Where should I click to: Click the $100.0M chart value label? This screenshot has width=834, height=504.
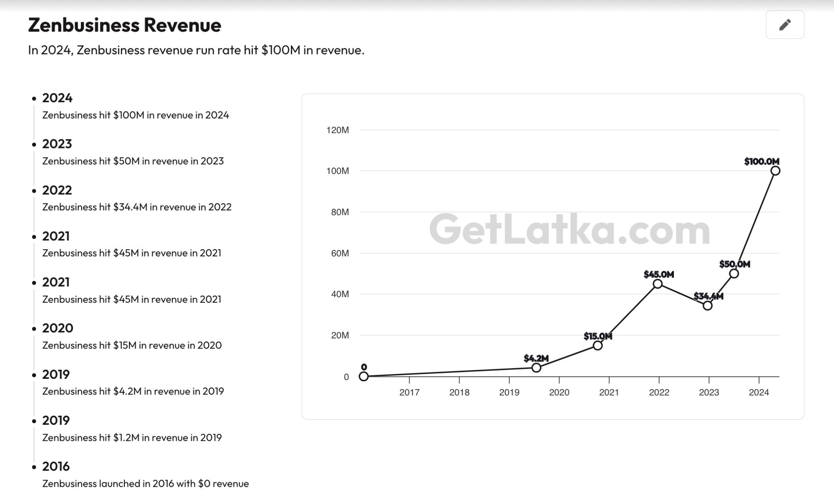(x=762, y=162)
